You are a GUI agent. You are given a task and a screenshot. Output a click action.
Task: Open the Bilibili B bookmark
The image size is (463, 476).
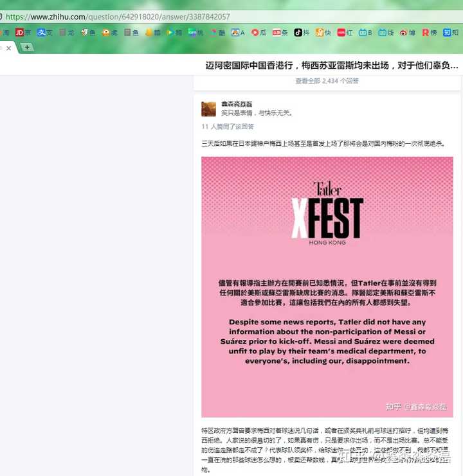pos(365,33)
